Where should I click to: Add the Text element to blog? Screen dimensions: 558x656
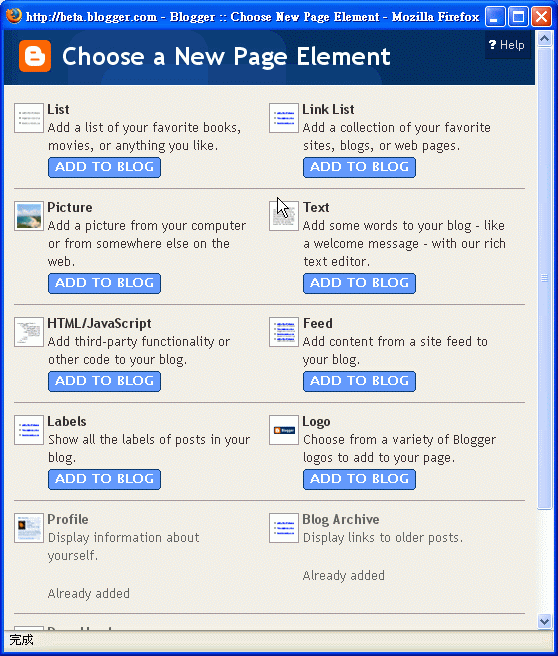(x=359, y=283)
